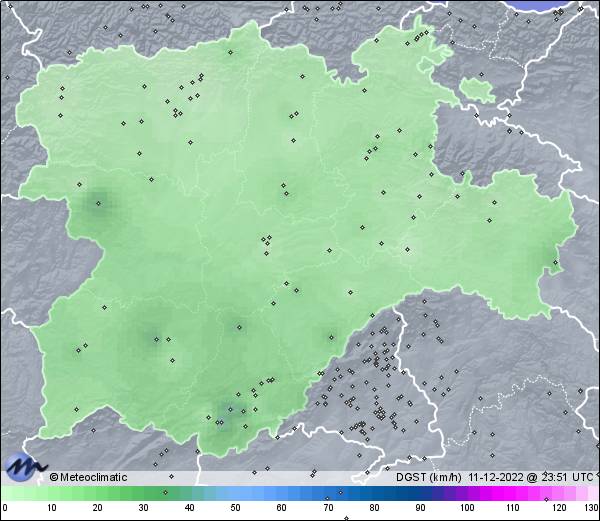Click the scale label 40
This screenshot has width=600, height=521.
189,508
